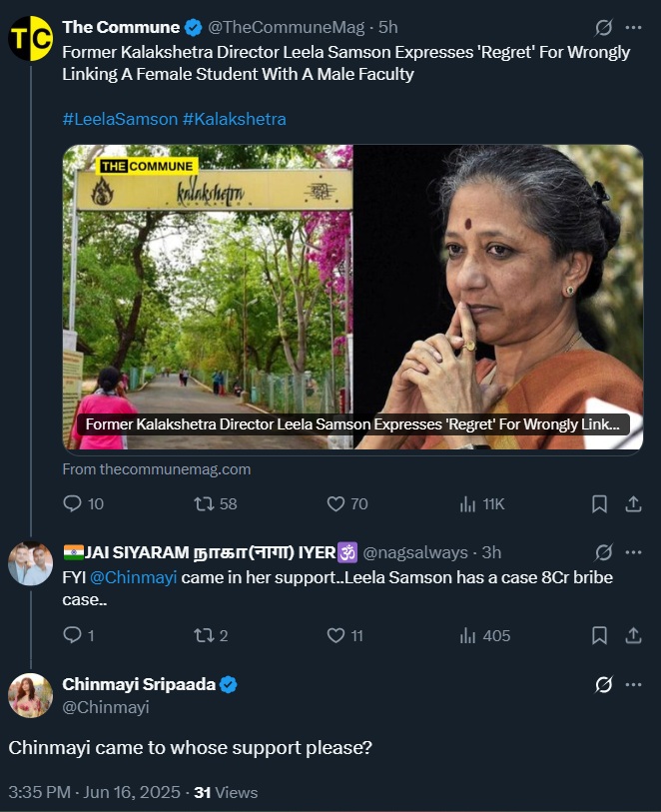Open Chinmayi Sripaada's profile picture
Viewport: 661px width, 812px height.
tap(30, 695)
